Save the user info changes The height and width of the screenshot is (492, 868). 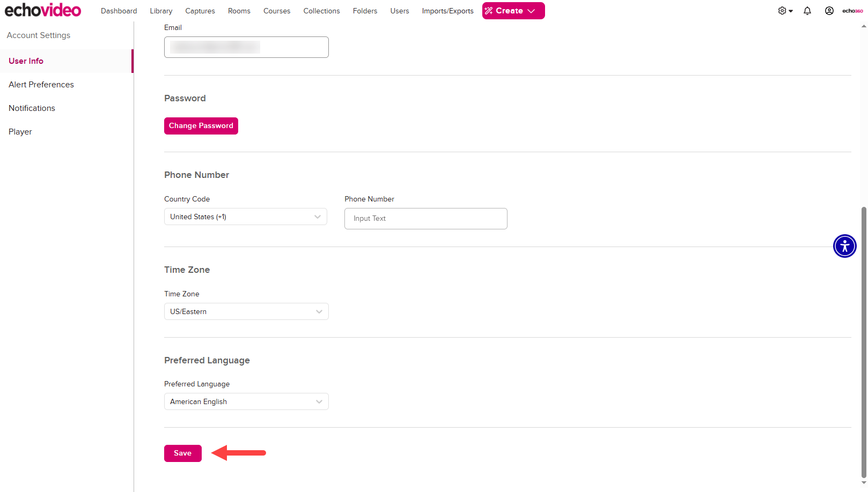click(x=182, y=453)
